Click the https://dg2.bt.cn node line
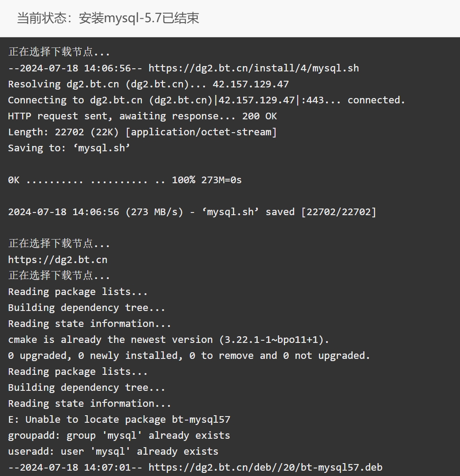 point(58,260)
